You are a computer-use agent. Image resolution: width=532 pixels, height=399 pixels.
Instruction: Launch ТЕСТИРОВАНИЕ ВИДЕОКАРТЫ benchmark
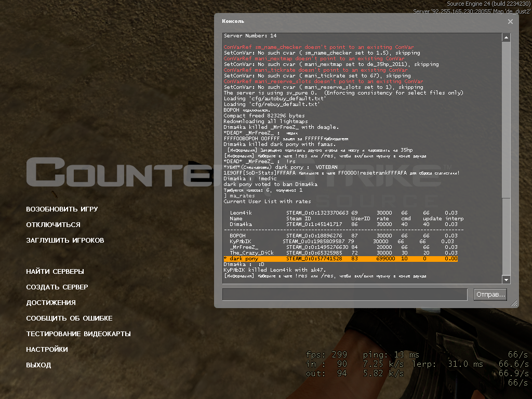click(x=78, y=334)
